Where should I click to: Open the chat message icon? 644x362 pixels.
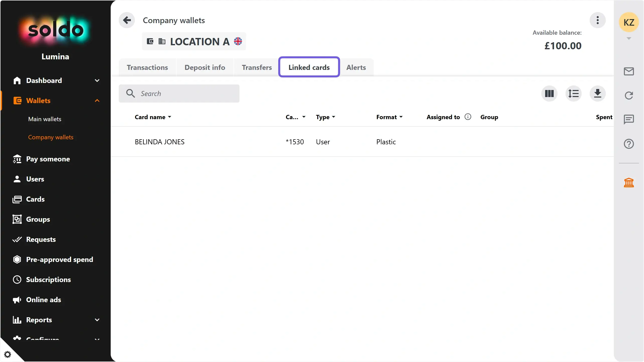[629, 119]
